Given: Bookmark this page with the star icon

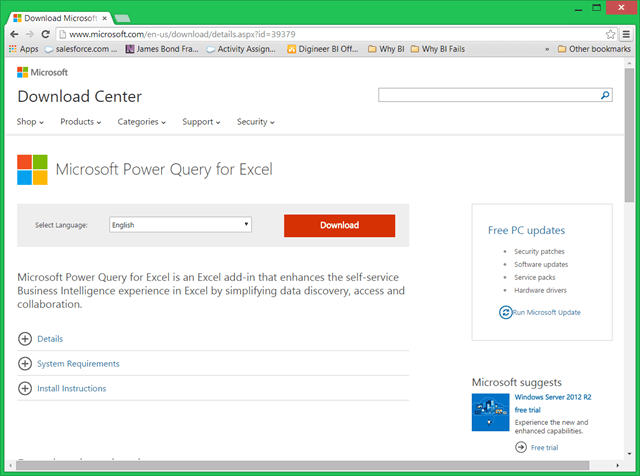Looking at the screenshot, I should click(611, 33).
